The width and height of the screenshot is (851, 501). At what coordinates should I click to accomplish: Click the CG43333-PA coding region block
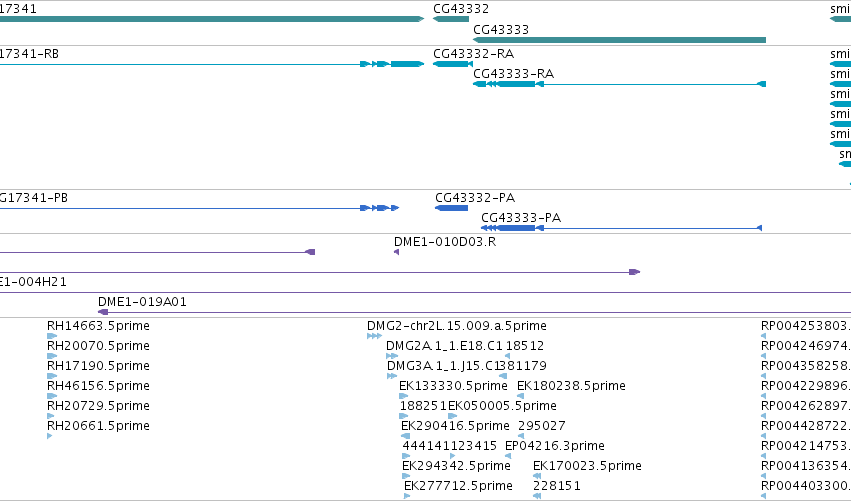(x=517, y=228)
